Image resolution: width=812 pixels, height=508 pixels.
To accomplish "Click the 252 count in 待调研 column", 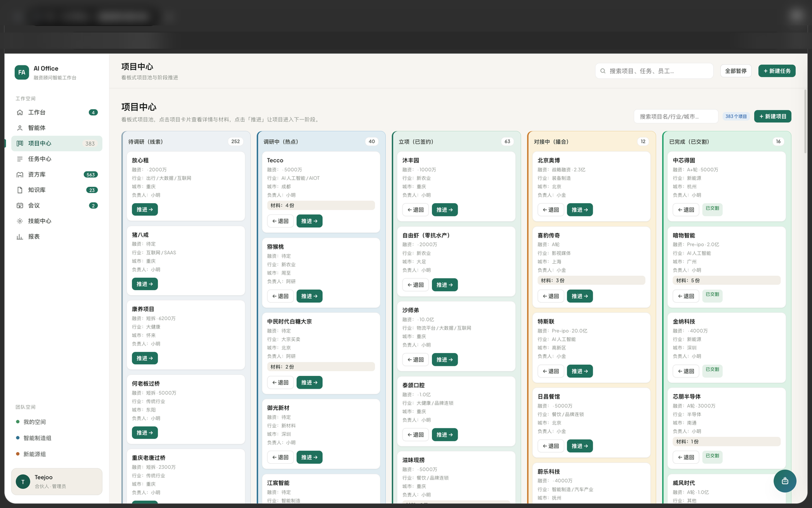I will pyautogui.click(x=235, y=142).
